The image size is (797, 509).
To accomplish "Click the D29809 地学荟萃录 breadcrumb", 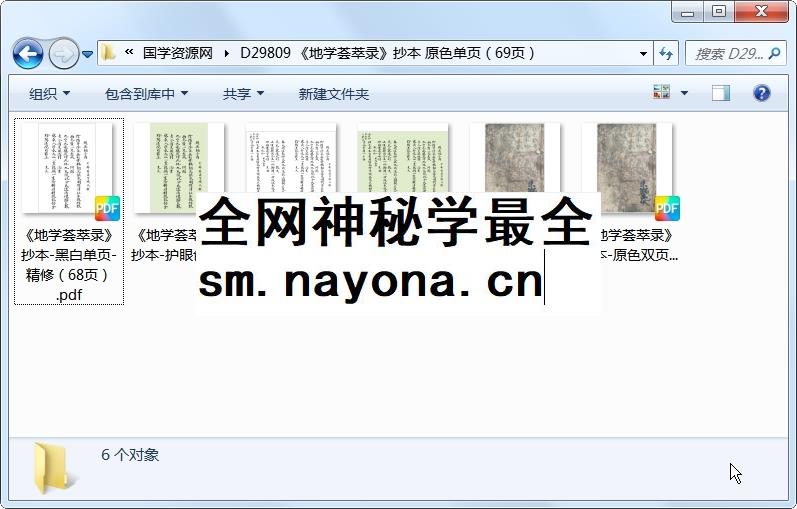I will 387,53.
